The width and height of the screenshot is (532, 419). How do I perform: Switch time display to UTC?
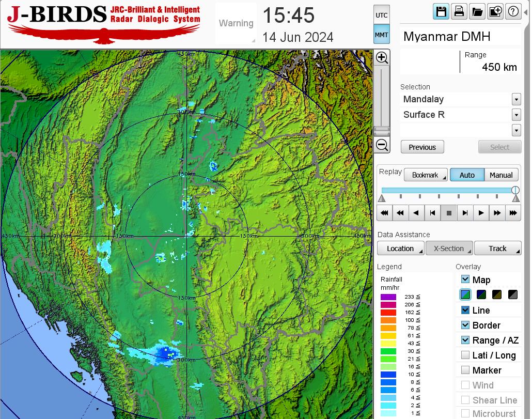(382, 15)
